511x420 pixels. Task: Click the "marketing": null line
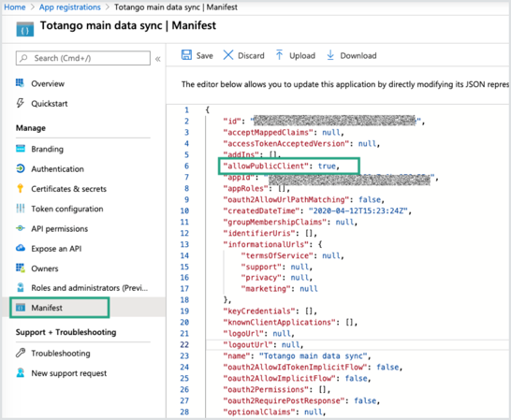click(279, 288)
